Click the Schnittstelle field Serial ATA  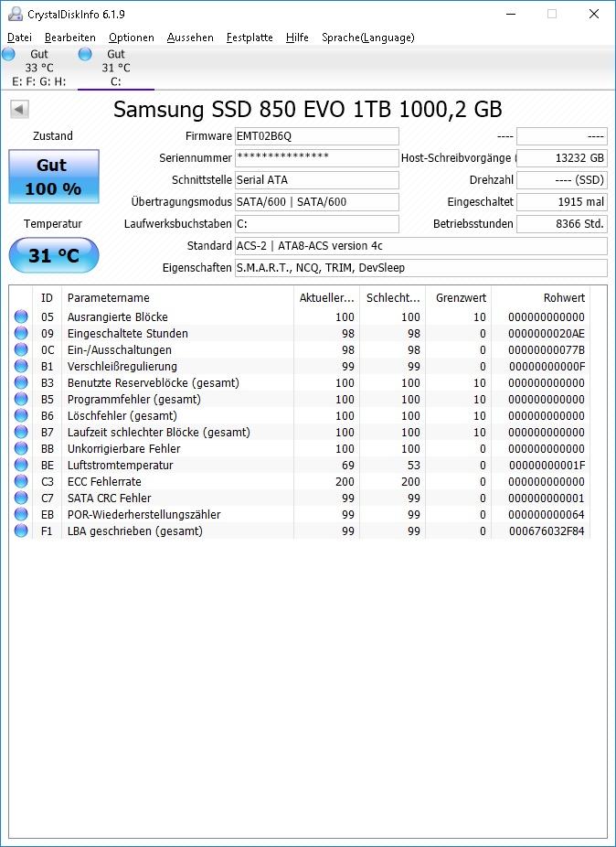pos(317,180)
